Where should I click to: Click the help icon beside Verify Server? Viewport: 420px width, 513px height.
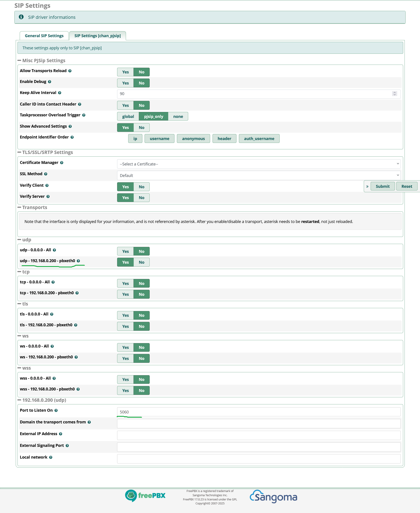coord(48,196)
